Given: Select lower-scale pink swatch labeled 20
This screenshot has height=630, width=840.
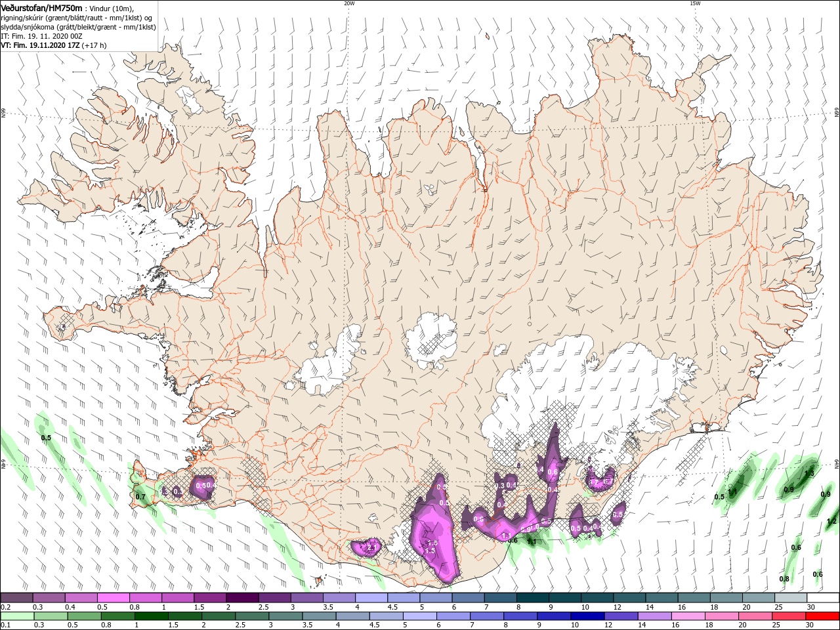Looking at the screenshot, I should (755, 616).
